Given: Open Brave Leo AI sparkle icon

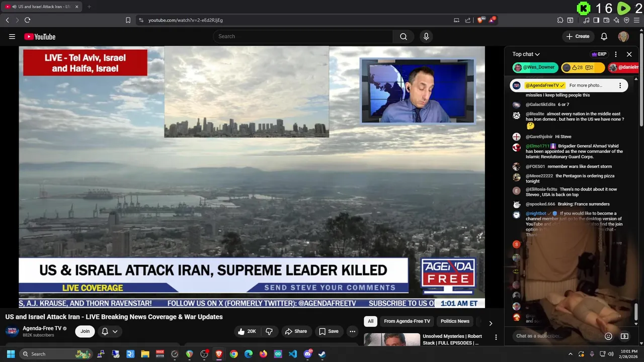Looking at the screenshot, I should click(616, 20).
